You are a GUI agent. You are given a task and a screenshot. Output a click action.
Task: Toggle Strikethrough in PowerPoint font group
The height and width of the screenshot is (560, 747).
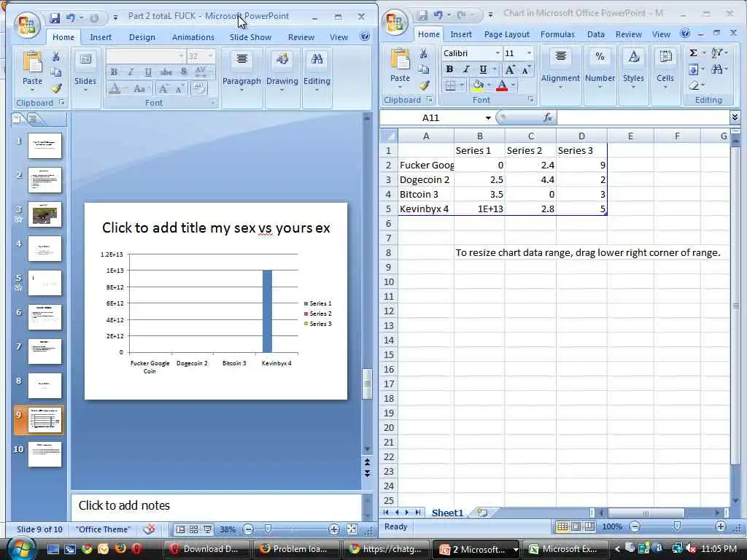(x=166, y=72)
